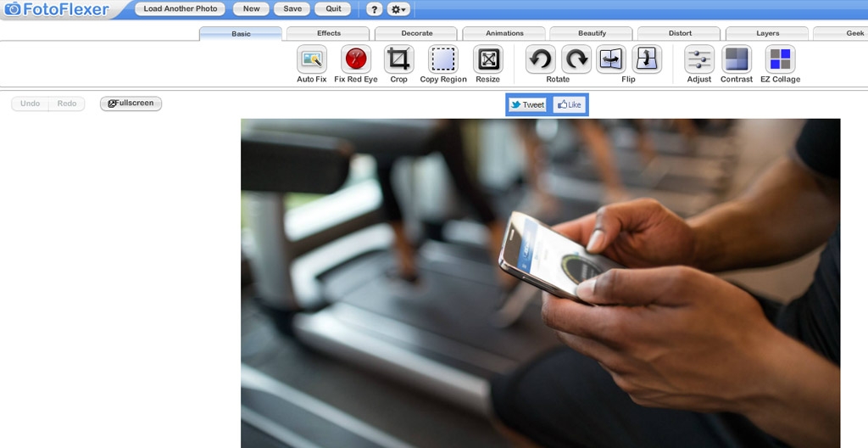Viewport: 868px width, 448px height.
Task: Save the photo with Save button
Action: click(x=292, y=8)
